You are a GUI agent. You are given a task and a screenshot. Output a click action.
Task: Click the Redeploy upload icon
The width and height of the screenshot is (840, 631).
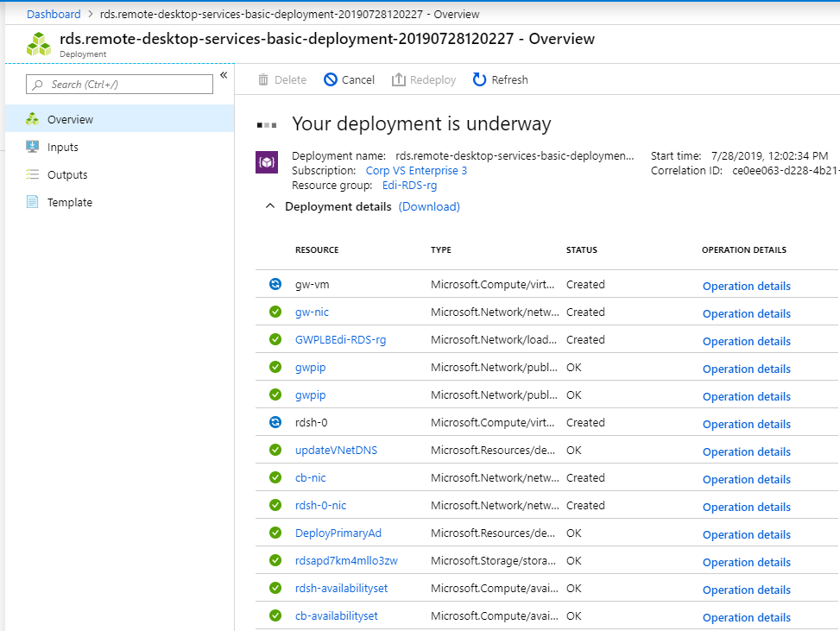tap(398, 79)
